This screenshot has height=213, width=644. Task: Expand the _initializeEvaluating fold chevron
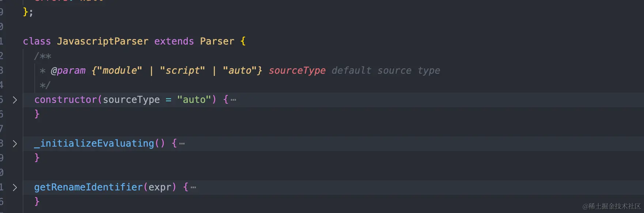point(15,144)
